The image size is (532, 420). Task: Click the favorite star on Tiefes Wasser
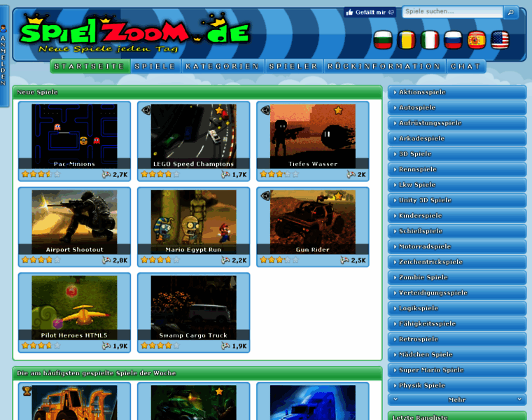tap(338, 111)
